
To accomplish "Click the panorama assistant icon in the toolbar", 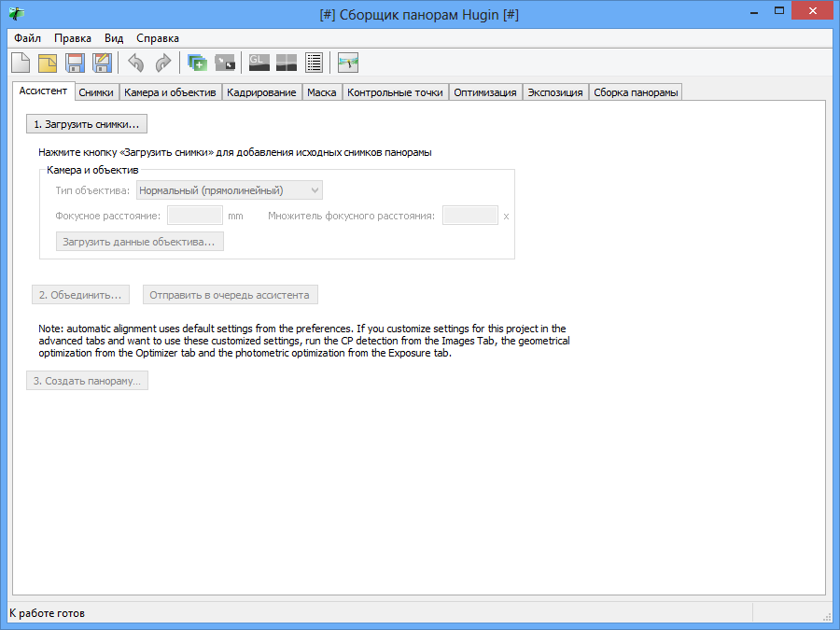I will pyautogui.click(x=348, y=63).
